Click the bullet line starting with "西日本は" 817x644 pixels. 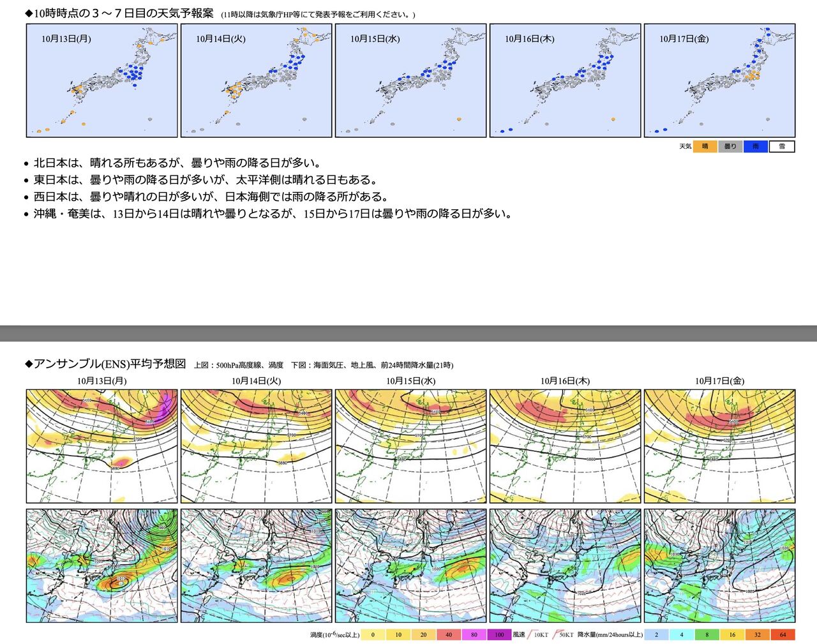pos(211,197)
